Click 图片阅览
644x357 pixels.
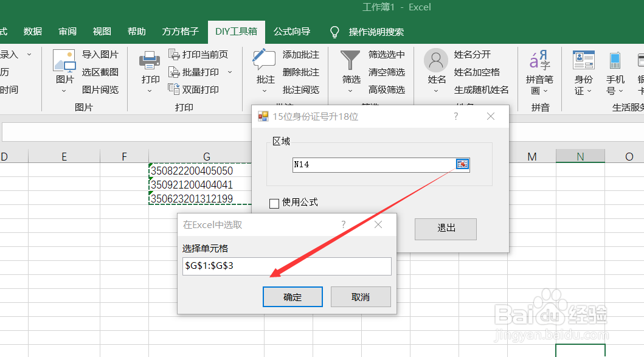point(100,89)
